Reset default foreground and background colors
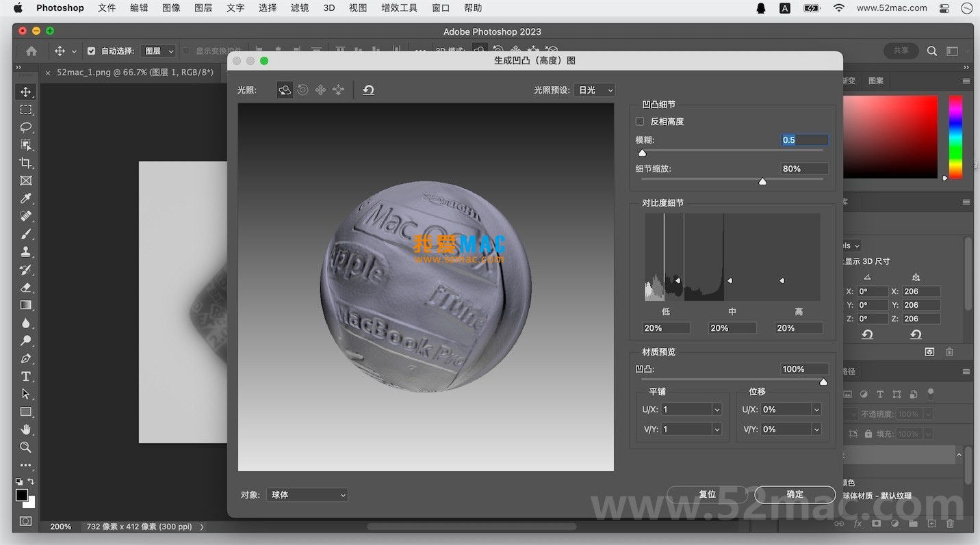The image size is (980, 545). tap(19, 481)
